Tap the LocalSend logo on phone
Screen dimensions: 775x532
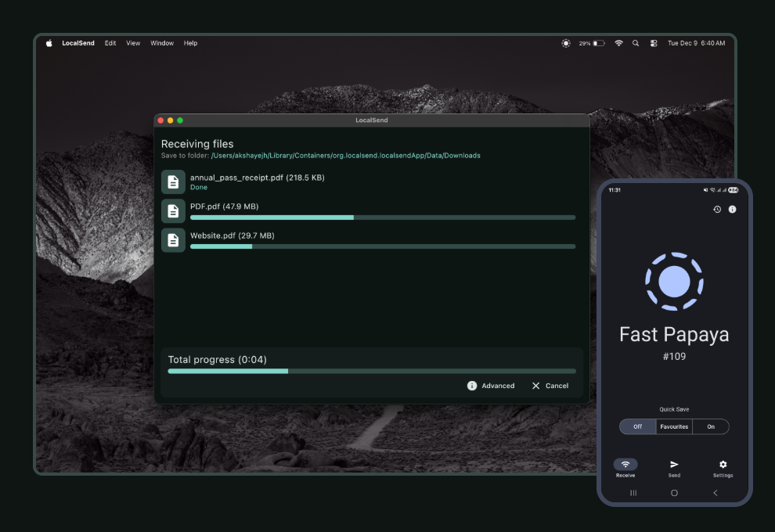point(674,282)
